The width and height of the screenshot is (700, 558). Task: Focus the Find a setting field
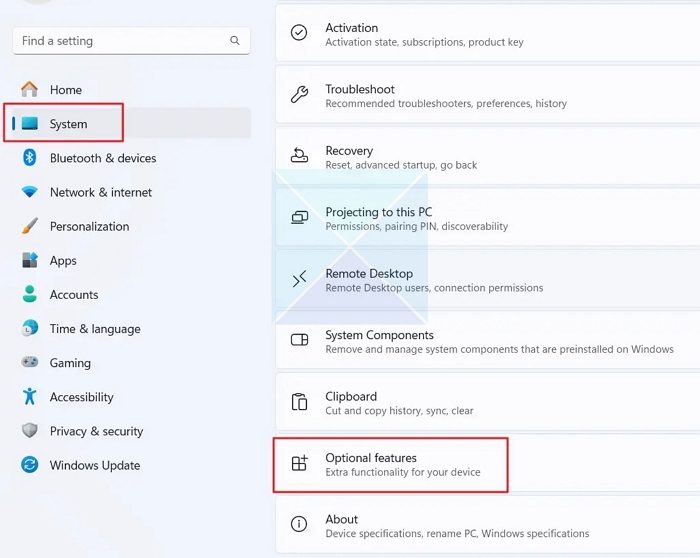pyautogui.click(x=120, y=41)
